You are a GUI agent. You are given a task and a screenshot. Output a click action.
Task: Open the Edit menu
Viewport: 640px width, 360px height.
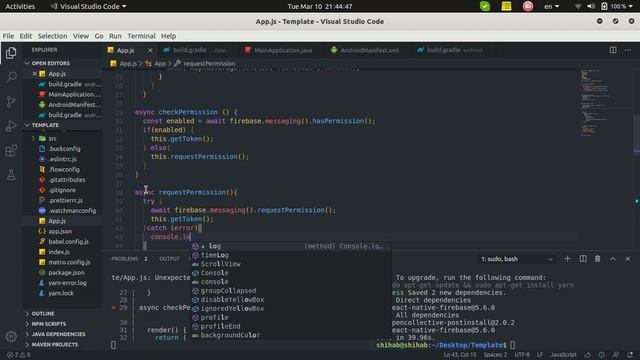click(26, 36)
